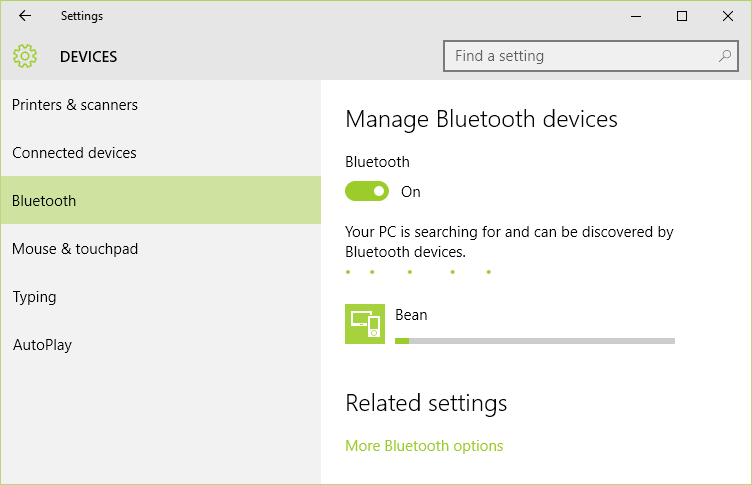
Task: Close the Settings window
Action: click(728, 16)
